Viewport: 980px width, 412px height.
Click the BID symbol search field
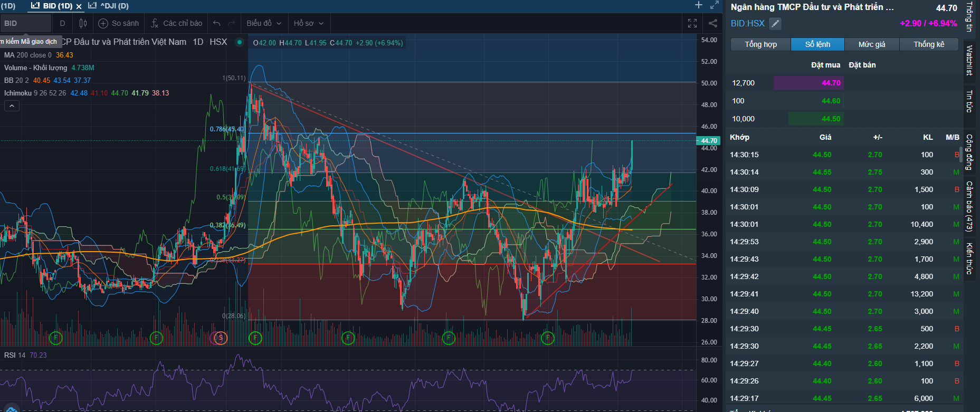(25, 23)
